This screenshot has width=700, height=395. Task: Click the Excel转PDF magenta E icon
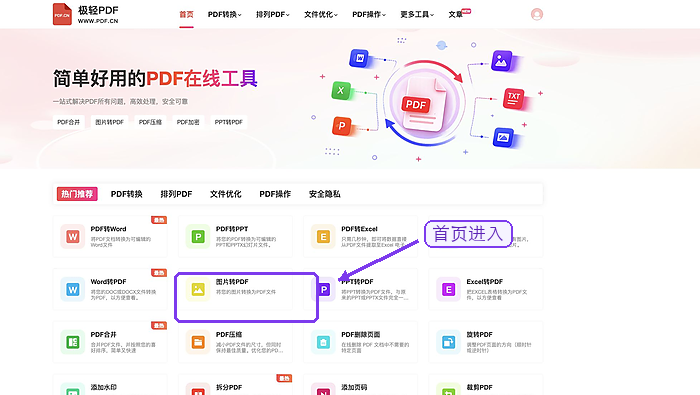pos(448,289)
